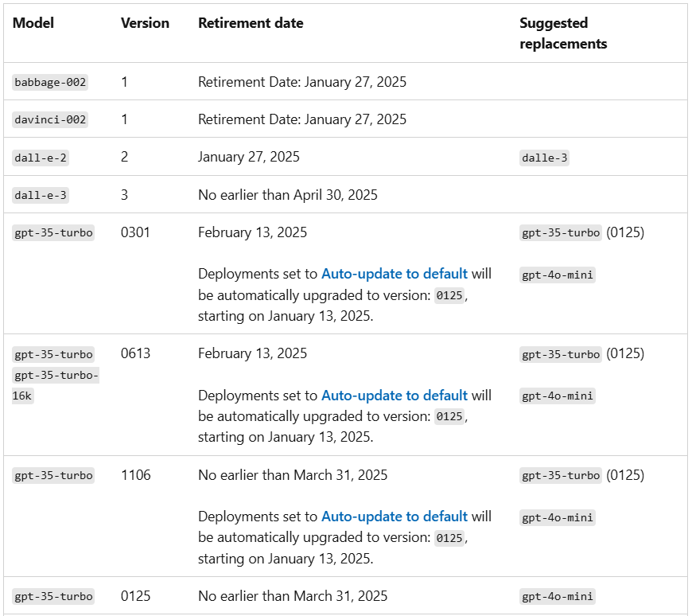Open Auto-update to default link in 0301 row
Screen dimensions: 692x616
[394, 274]
